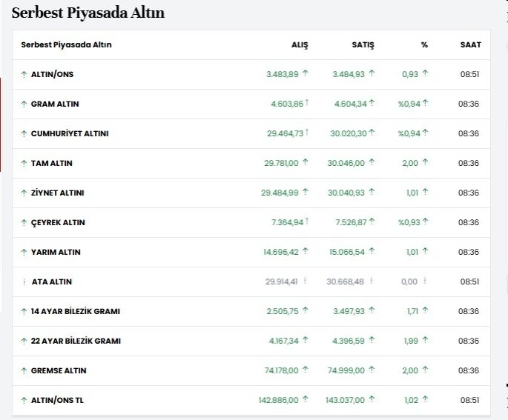
Task: Open the 22 AYAR BİLEZİK GRAMI link
Action: 76,341
